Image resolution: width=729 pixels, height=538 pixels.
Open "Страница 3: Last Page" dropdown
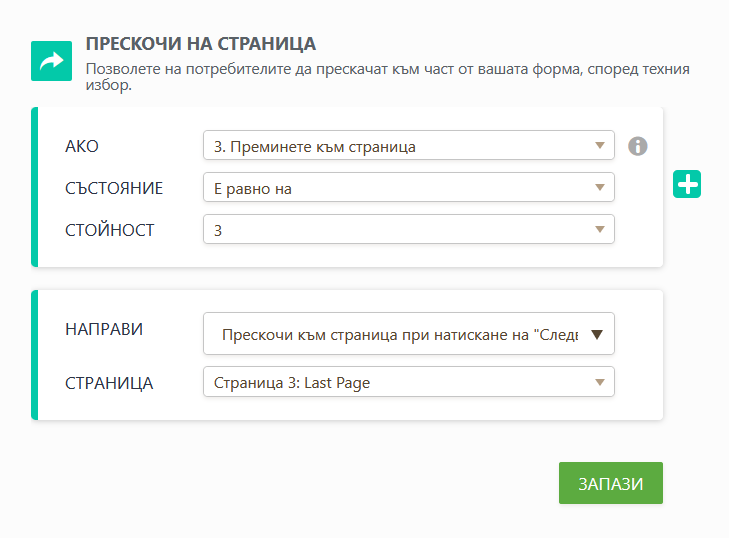pos(408,382)
